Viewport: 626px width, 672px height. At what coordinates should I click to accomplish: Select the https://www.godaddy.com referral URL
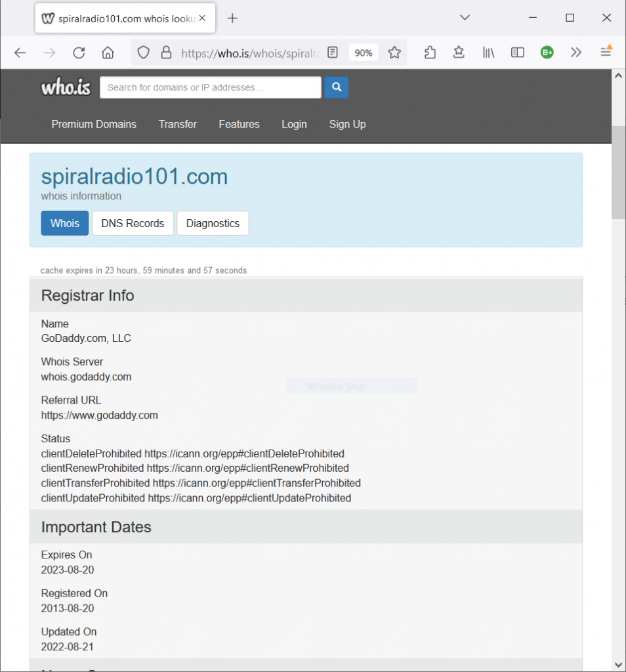[99, 415]
